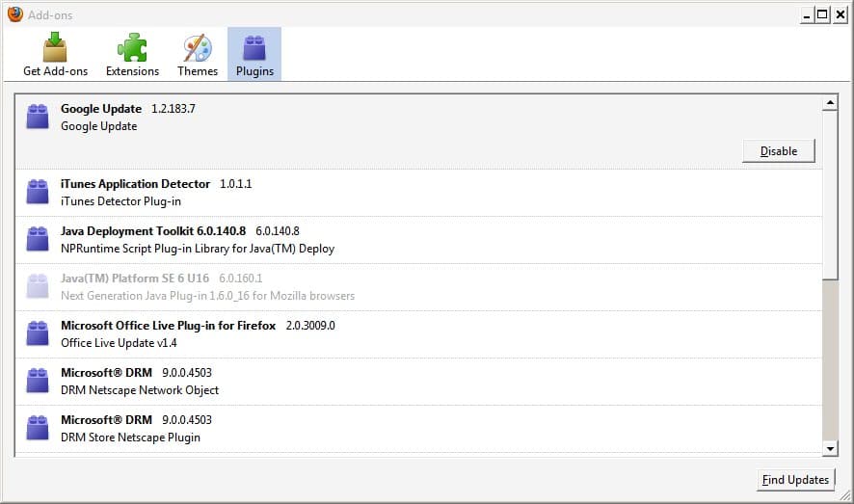Click the Firefox logo in title bar
Viewport: 854px width, 504px height.
15,14
